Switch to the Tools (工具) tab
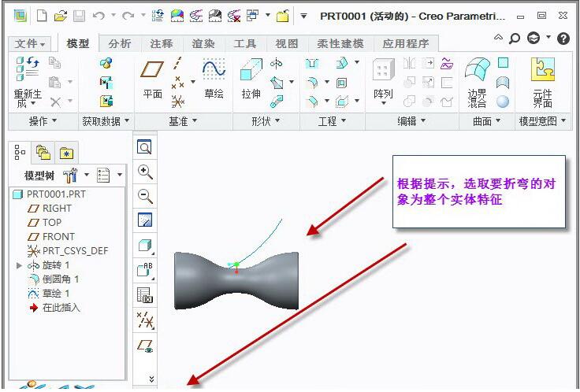The width and height of the screenshot is (580, 392). (245, 43)
